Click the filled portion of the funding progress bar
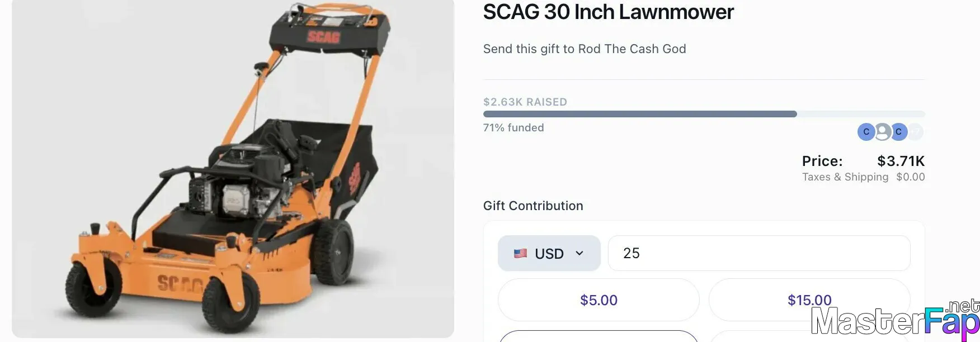 pyautogui.click(x=640, y=114)
